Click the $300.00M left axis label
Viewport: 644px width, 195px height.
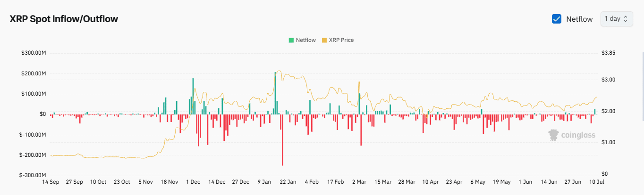click(33, 53)
